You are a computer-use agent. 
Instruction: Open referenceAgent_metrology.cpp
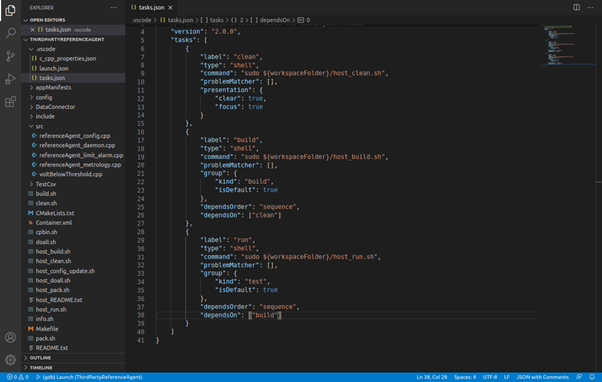[x=80, y=165]
